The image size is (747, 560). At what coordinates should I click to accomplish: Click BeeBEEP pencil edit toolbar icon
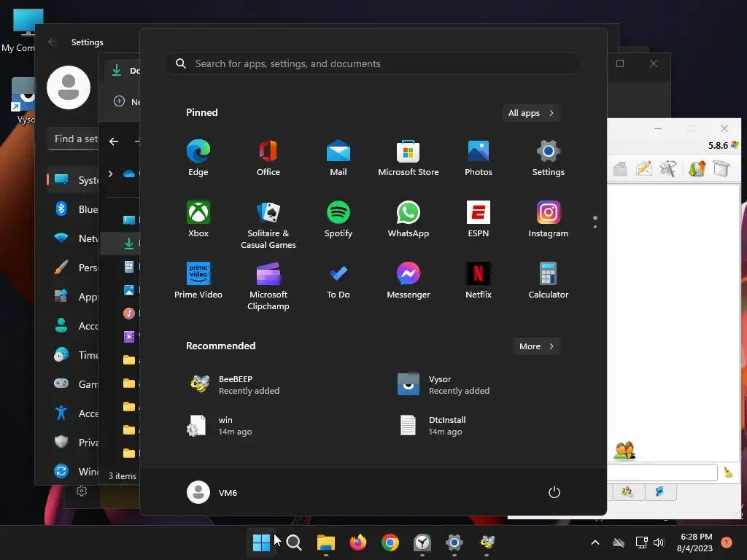pyautogui.click(x=644, y=168)
